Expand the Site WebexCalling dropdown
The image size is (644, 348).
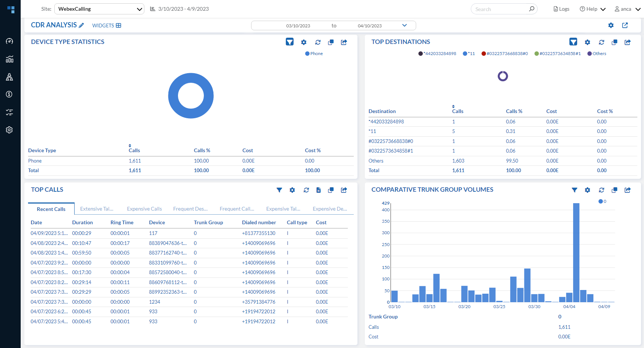(99, 9)
